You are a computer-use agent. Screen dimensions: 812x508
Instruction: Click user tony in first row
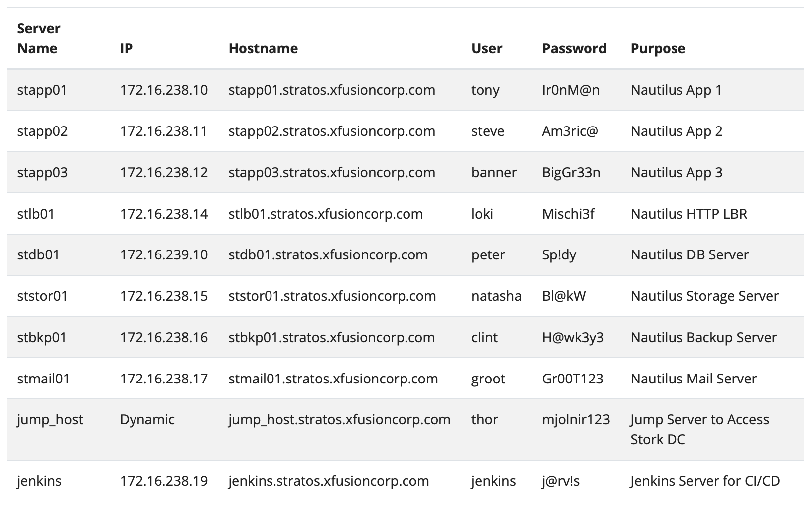coord(485,90)
